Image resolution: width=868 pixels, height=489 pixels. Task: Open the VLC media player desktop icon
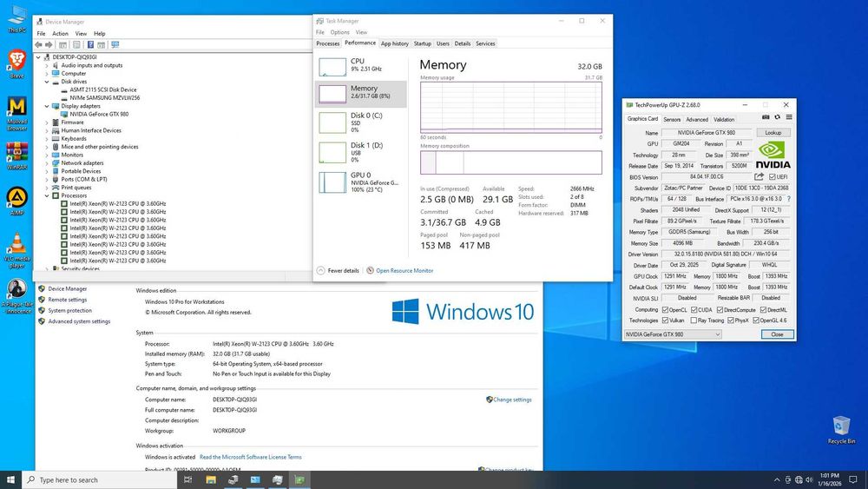16,250
